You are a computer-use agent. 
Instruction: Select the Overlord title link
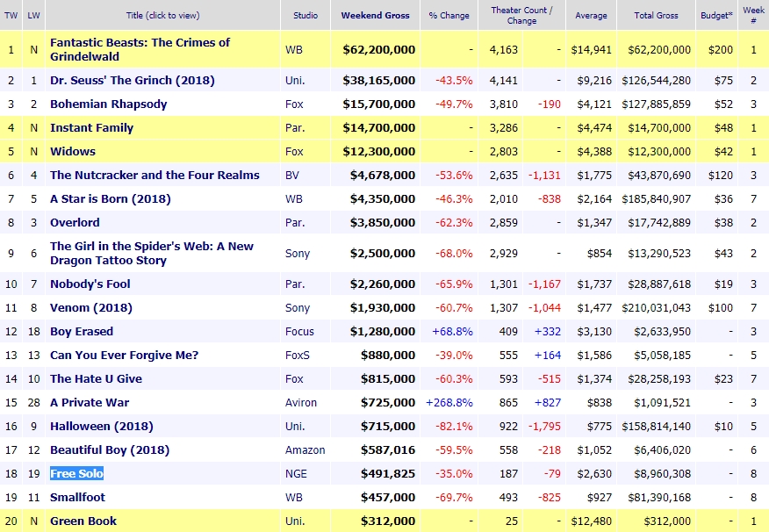tap(75, 223)
